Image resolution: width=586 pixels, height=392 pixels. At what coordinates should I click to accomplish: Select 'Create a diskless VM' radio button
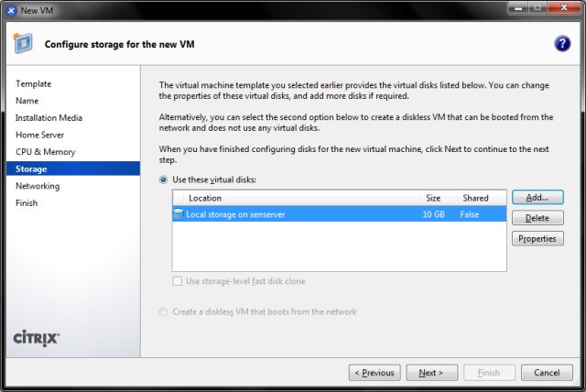(163, 311)
